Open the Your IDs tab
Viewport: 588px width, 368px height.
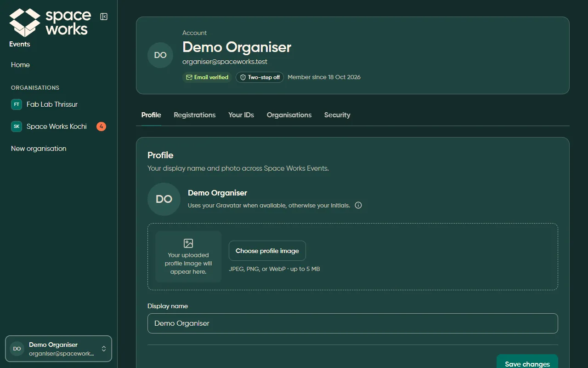pyautogui.click(x=241, y=115)
